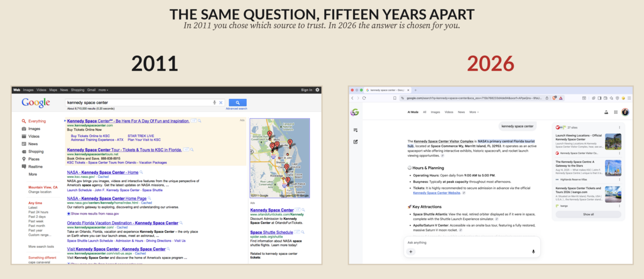Click 'Custom range...' in 2011 sidebar
The height and width of the screenshot is (279, 644).
pos(39,235)
